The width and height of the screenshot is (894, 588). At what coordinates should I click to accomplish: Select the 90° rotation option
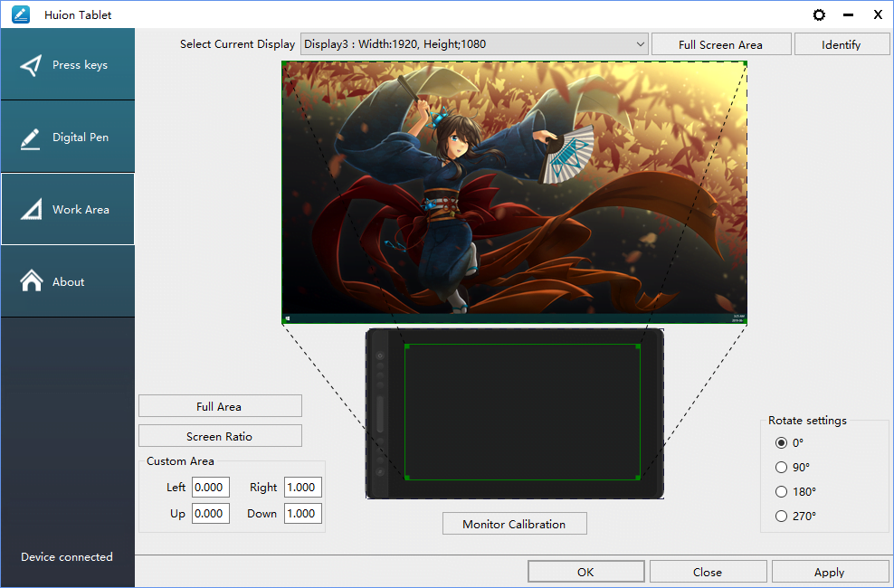click(x=781, y=467)
